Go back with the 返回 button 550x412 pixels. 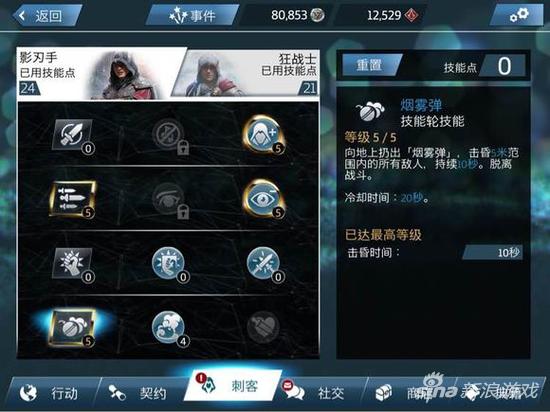pos(47,15)
